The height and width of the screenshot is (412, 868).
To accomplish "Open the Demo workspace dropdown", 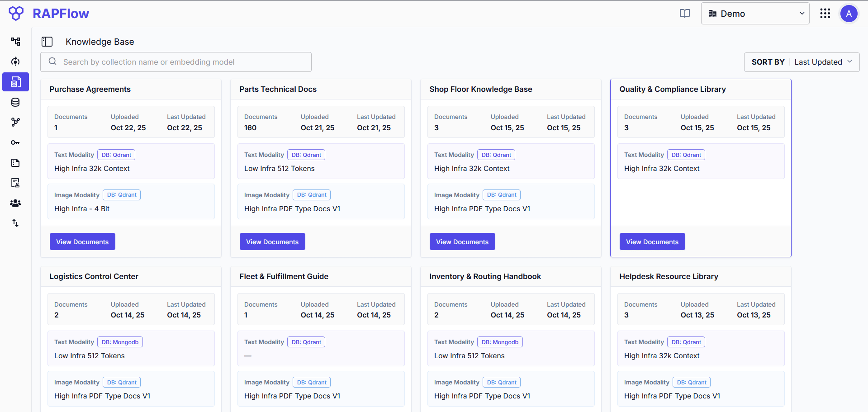I will (755, 14).
